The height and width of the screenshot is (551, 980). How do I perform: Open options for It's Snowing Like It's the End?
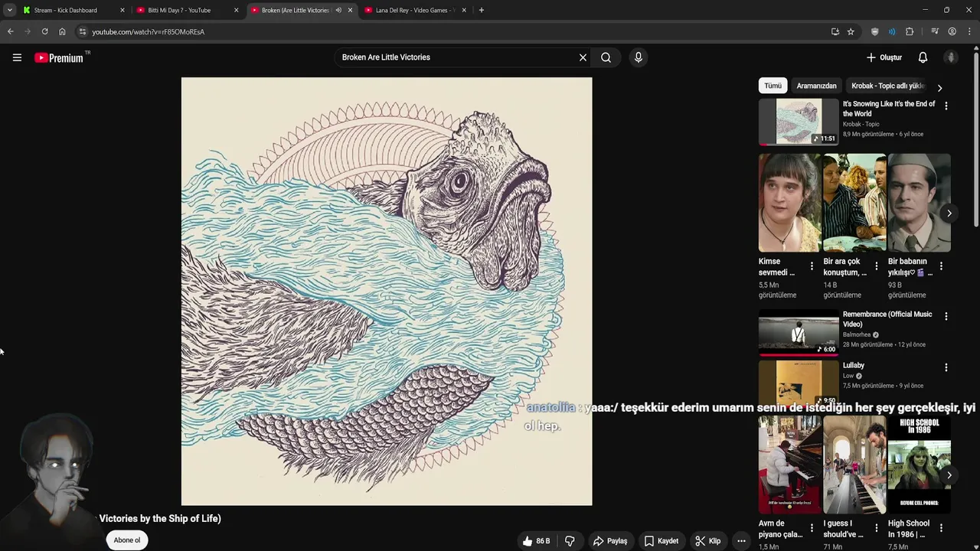point(946,106)
